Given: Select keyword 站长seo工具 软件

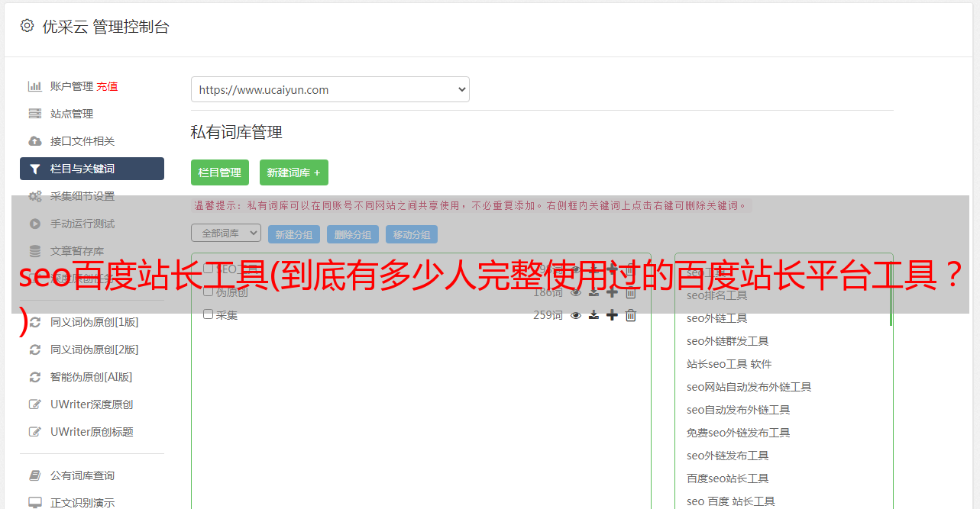Looking at the screenshot, I should (x=729, y=364).
